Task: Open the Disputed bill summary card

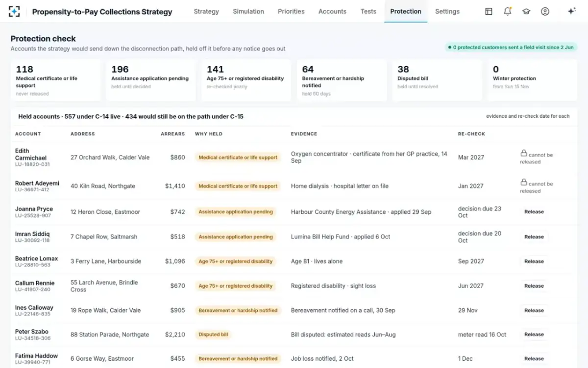Action: pos(437,80)
